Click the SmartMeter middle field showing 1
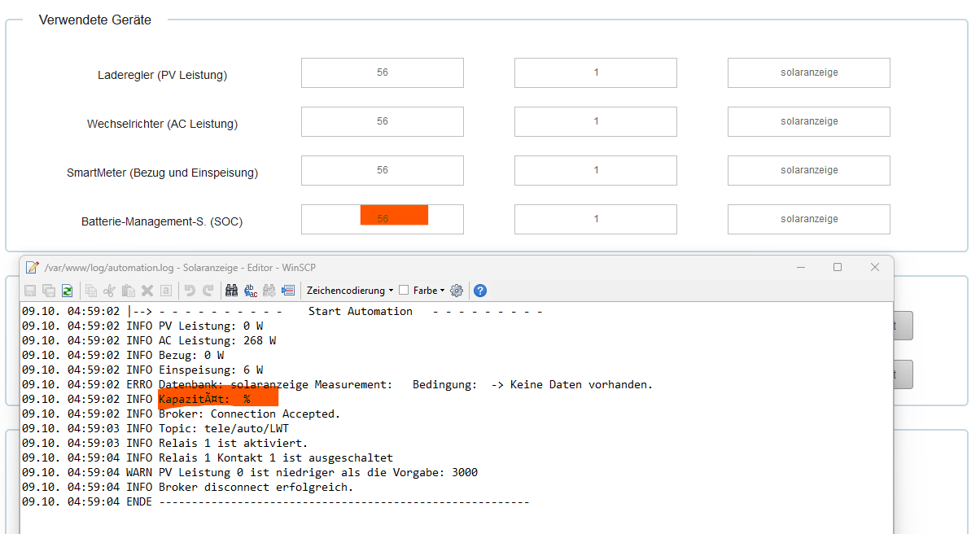This screenshot has height=534, width=980. coord(595,170)
